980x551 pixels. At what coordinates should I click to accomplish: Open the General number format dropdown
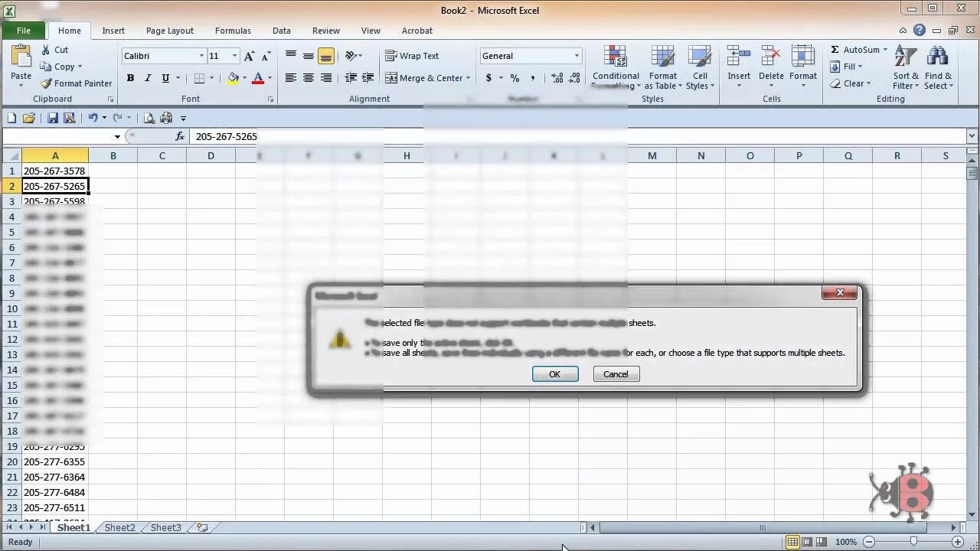click(577, 56)
